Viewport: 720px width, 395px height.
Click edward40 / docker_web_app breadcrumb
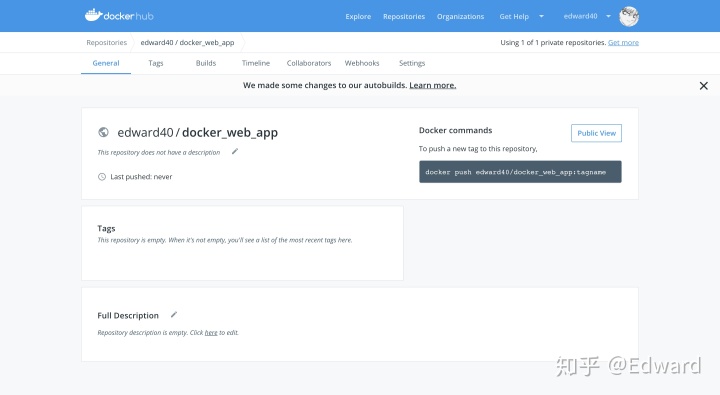[x=187, y=42]
